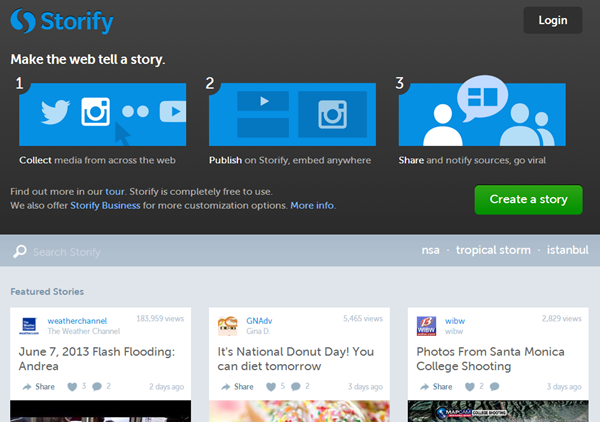Open the Storify Business link
The width and height of the screenshot is (600, 422).
[x=105, y=205]
